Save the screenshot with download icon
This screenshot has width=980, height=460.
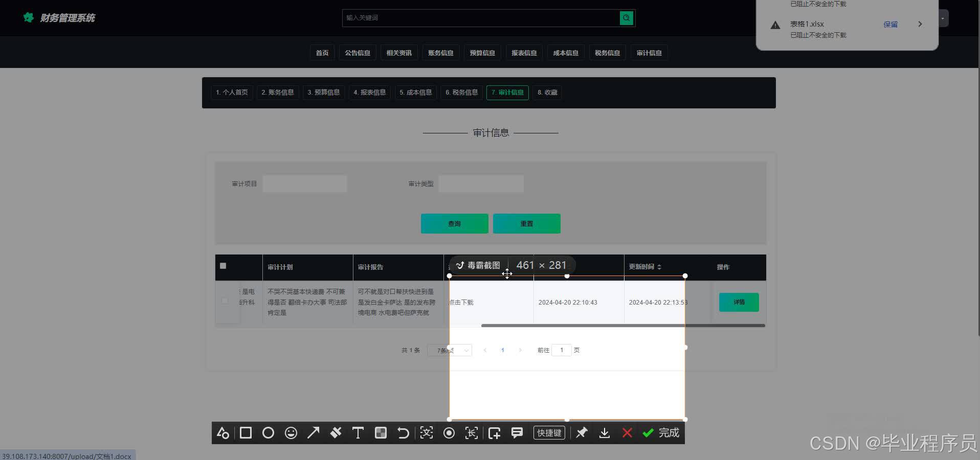click(604, 433)
